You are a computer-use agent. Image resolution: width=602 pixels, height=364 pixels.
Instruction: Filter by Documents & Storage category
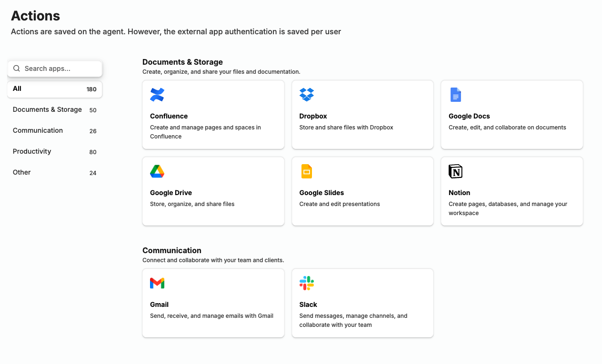(48, 109)
